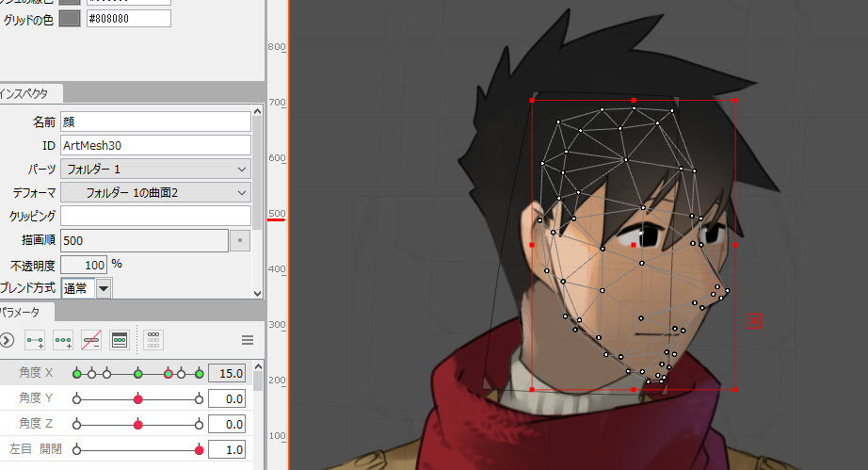This screenshot has width=868, height=470.
Task: Click the #808080 hex color field
Action: pyautogui.click(x=128, y=19)
